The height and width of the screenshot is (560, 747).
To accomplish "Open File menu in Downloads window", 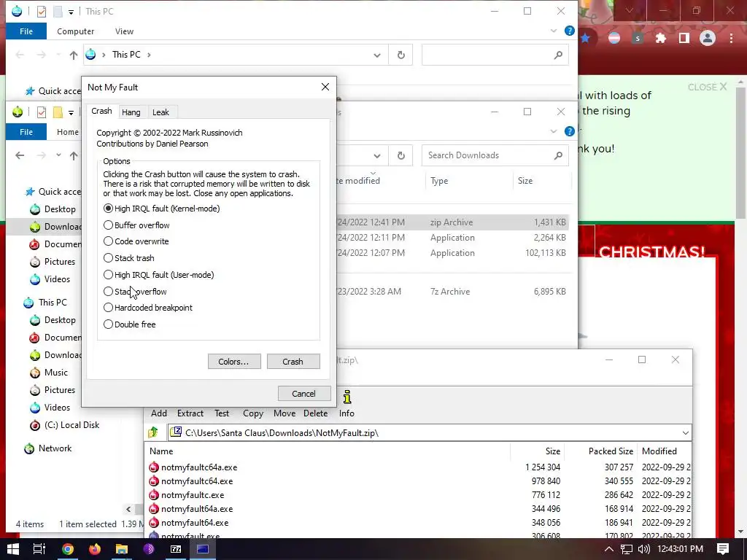I will [x=26, y=132].
